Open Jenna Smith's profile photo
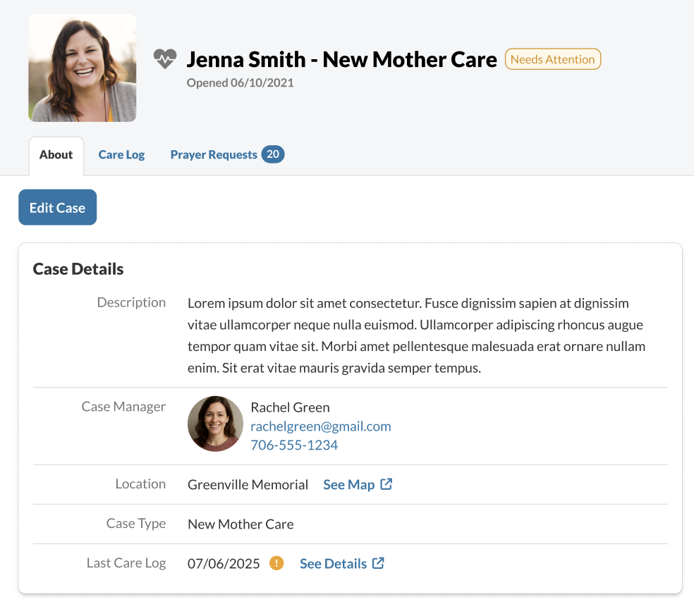Viewport: 694px width, 616px height. [x=83, y=68]
